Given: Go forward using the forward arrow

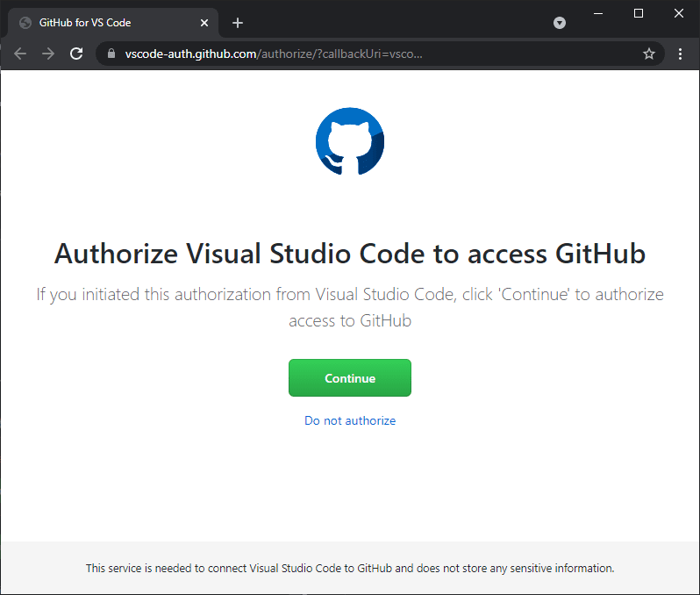Looking at the screenshot, I should 48,54.
